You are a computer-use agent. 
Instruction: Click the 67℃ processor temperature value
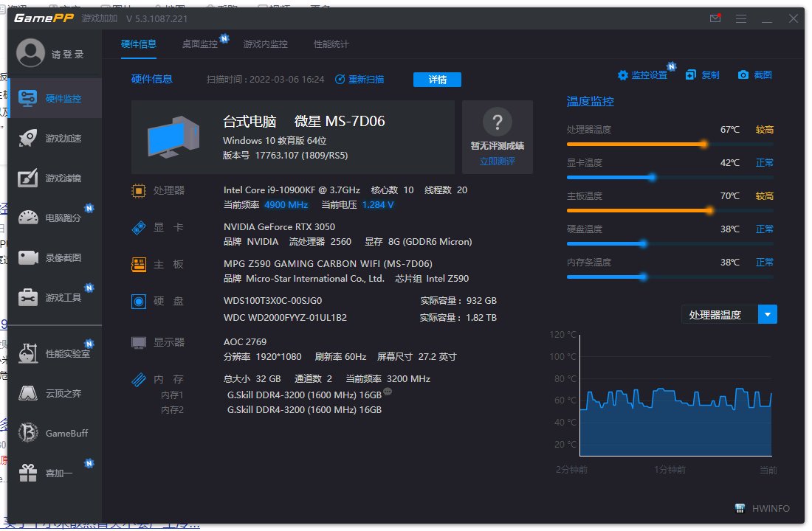click(x=729, y=129)
